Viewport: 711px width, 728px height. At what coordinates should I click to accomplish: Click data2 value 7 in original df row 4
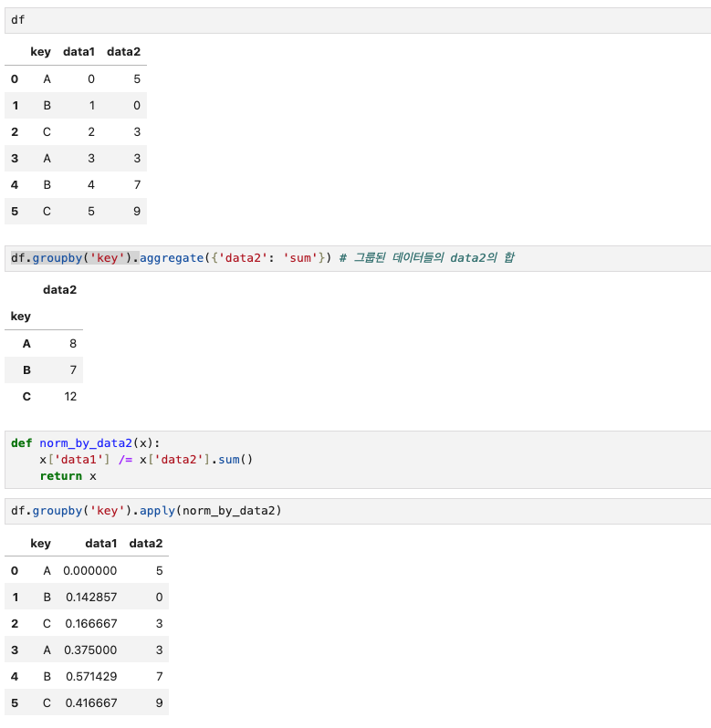(x=137, y=185)
